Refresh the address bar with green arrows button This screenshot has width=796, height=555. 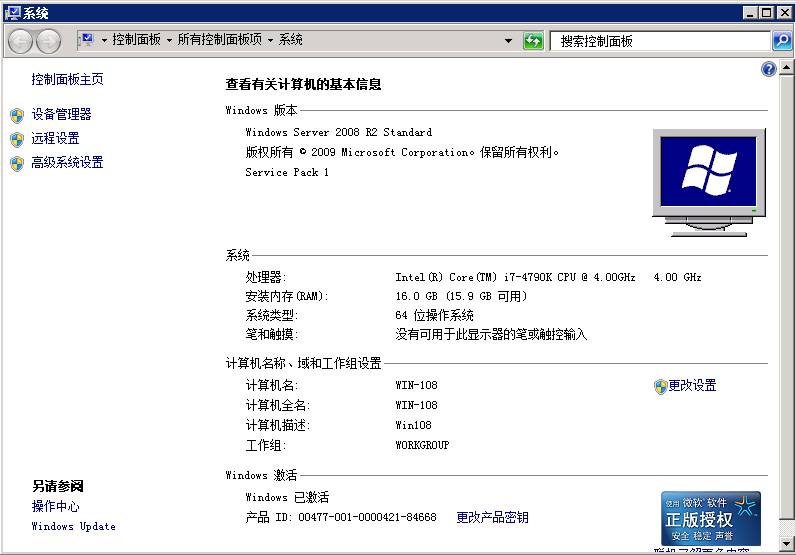click(x=533, y=41)
